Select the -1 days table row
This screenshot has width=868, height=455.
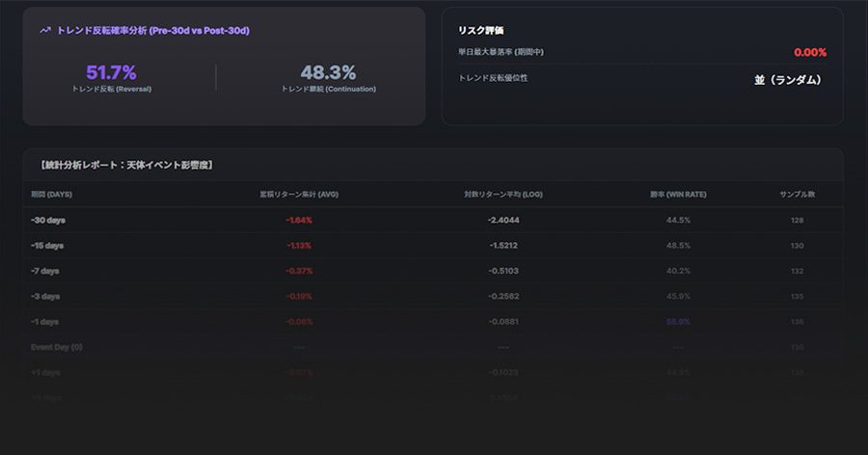click(x=46, y=321)
